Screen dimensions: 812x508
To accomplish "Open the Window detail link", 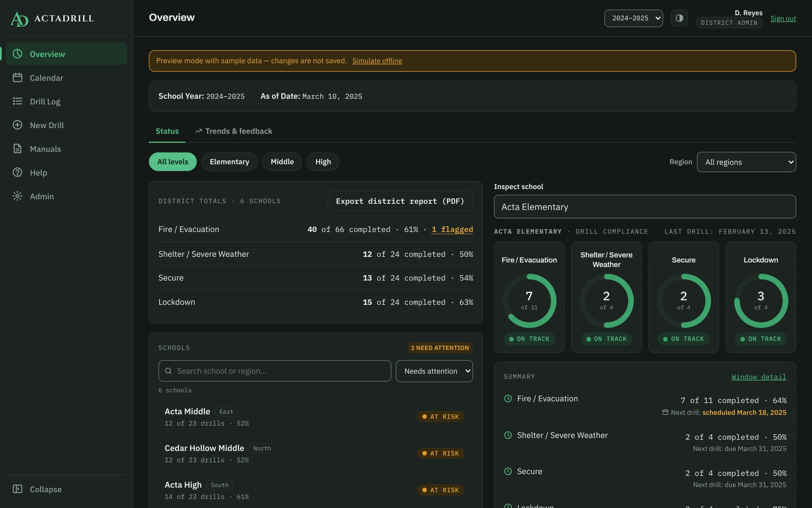I will (759, 377).
